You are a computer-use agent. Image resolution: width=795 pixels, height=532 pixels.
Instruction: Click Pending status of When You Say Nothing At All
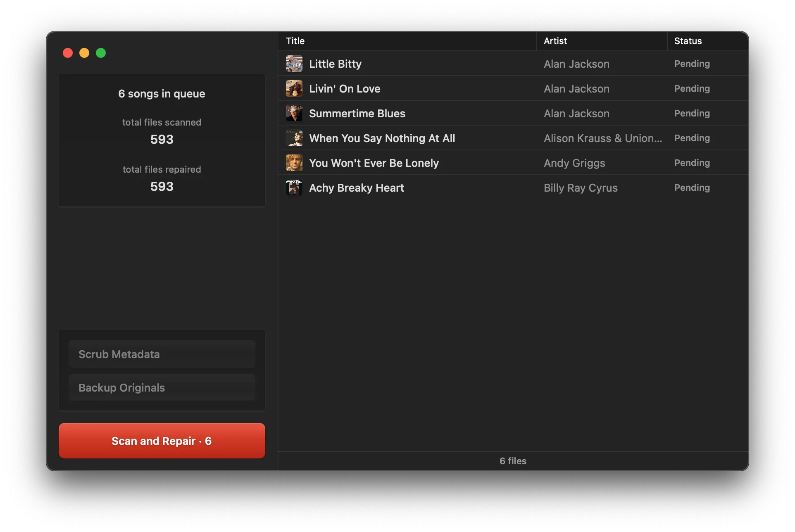pos(692,138)
